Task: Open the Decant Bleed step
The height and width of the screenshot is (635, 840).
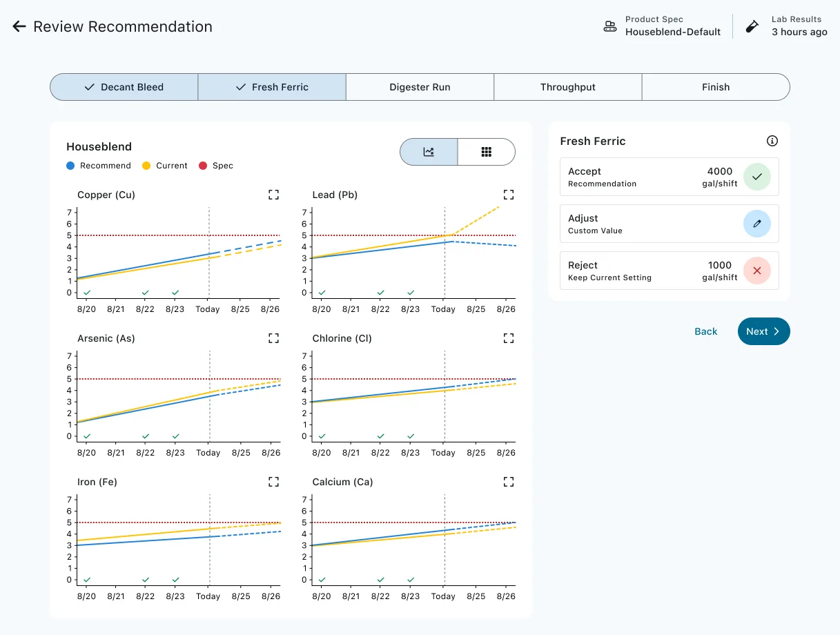Action: click(x=124, y=87)
